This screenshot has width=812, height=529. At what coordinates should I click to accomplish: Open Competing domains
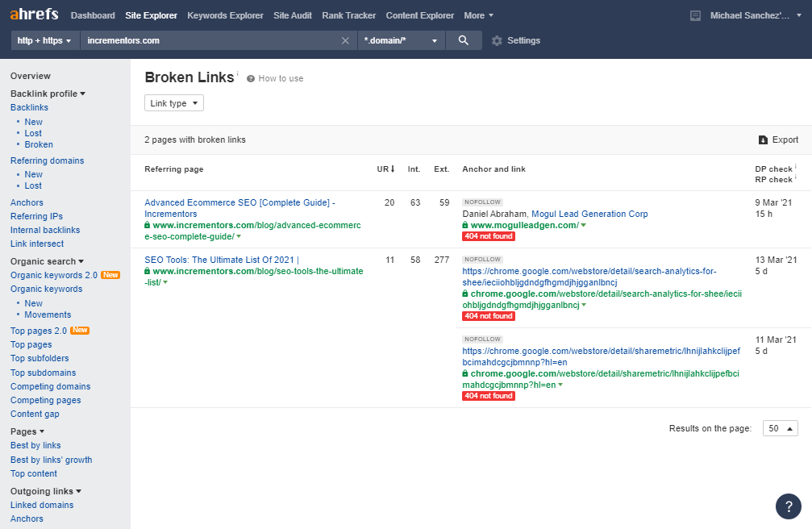click(x=50, y=386)
